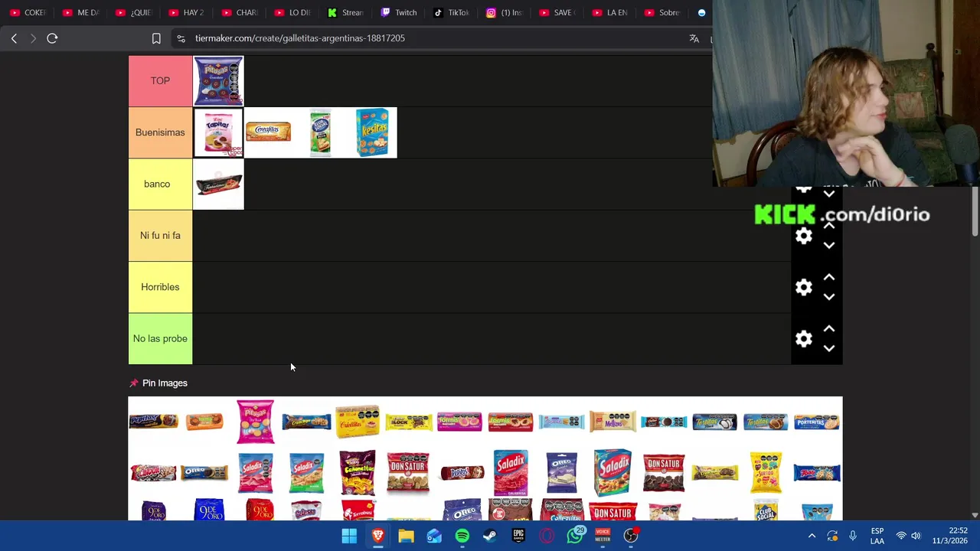Move Ni fu ni fa tier up

coord(828,226)
